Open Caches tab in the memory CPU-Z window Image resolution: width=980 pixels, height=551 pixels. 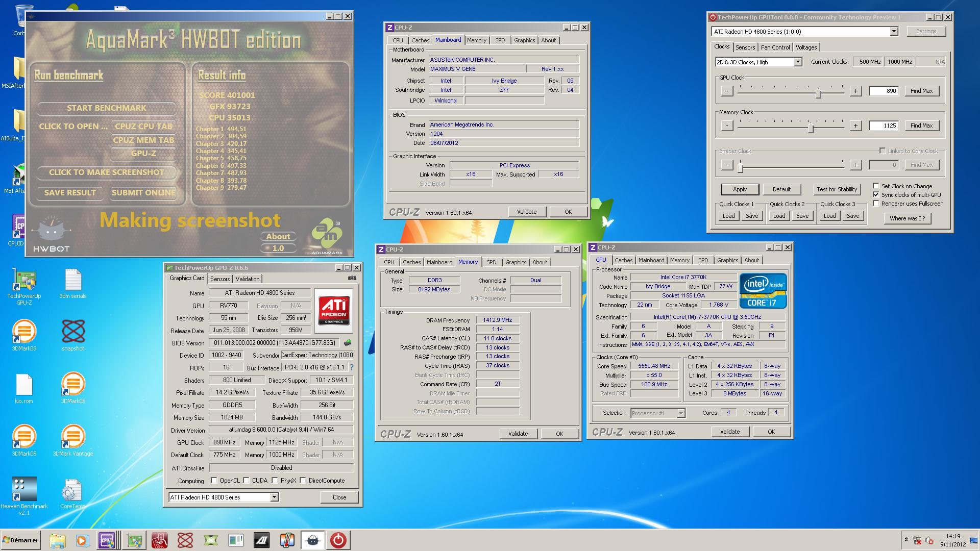pyautogui.click(x=411, y=262)
